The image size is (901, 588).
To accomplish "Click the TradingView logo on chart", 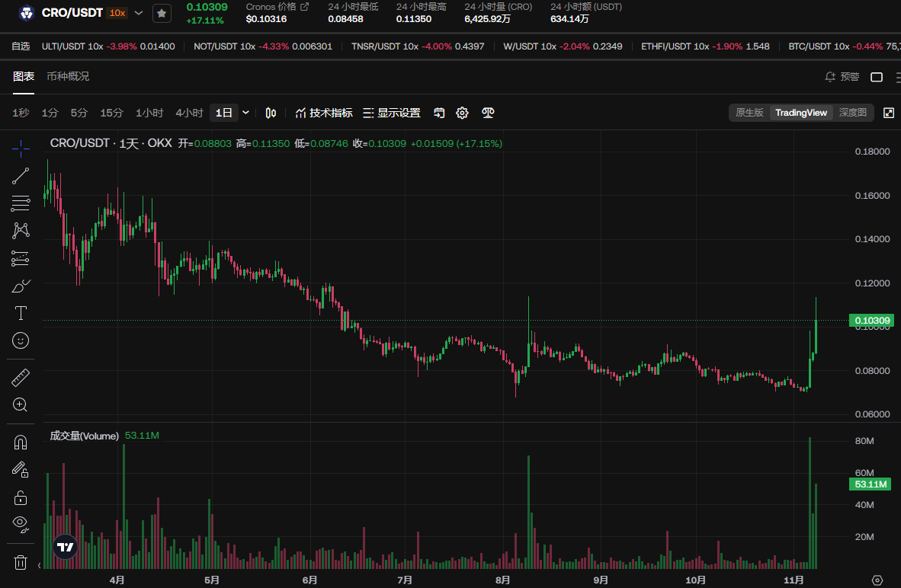I will (66, 547).
